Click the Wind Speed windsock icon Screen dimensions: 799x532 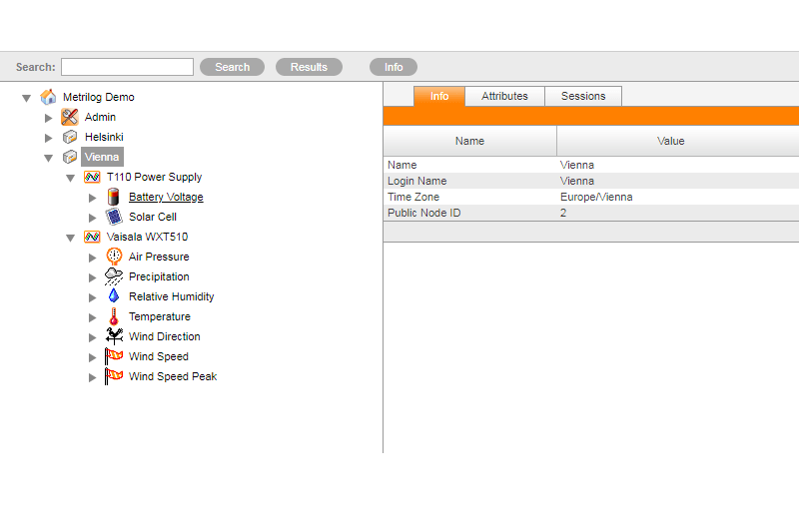click(113, 356)
